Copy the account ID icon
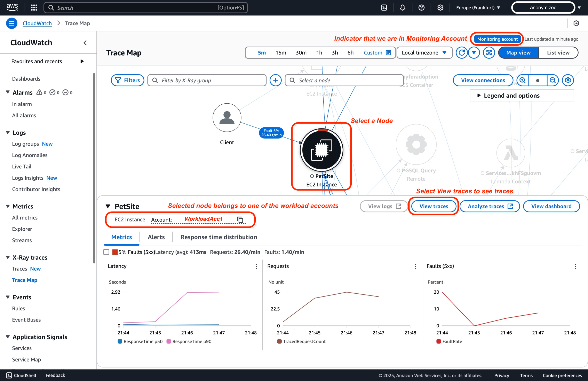Image resolution: width=588 pixels, height=381 pixels. pyautogui.click(x=240, y=219)
